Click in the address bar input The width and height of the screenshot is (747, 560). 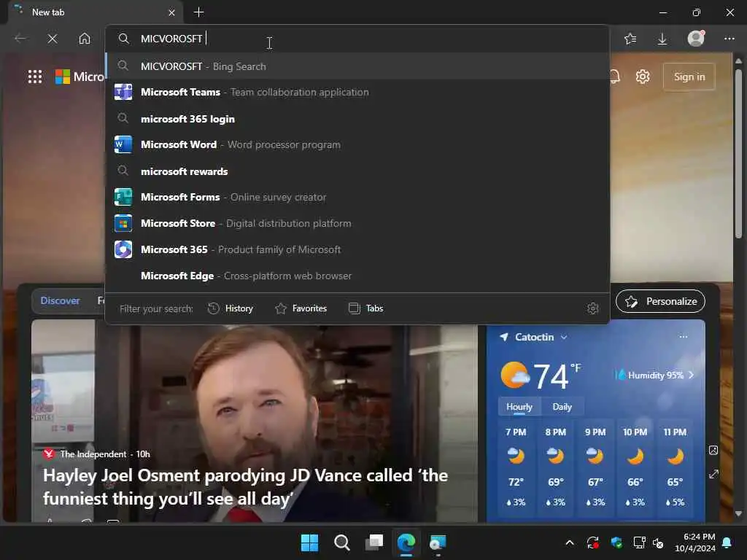(357, 39)
